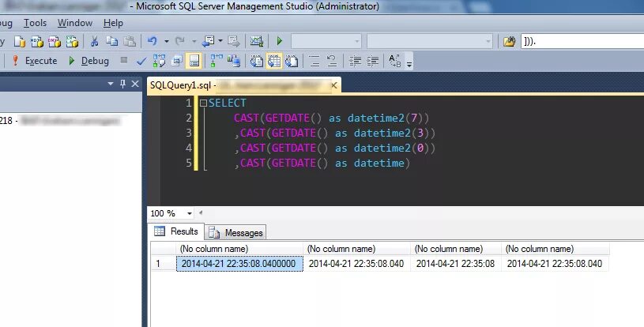Open Navigate Backward dropdown arrow

pos(220,41)
